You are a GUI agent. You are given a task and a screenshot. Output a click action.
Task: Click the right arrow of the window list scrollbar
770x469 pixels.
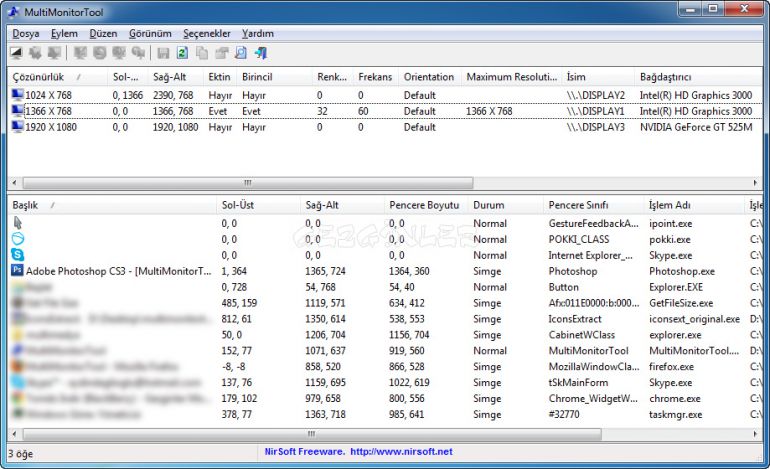[755, 434]
